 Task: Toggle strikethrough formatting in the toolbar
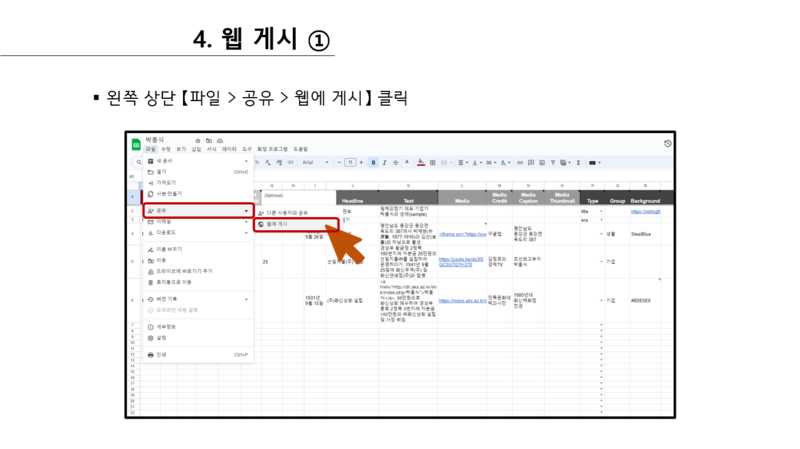(x=395, y=163)
